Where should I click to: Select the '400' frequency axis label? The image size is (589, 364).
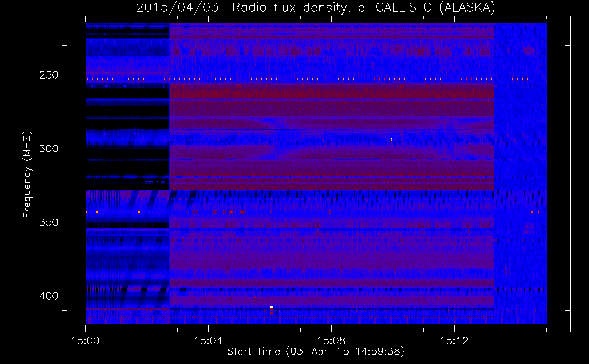pyautogui.click(x=49, y=296)
